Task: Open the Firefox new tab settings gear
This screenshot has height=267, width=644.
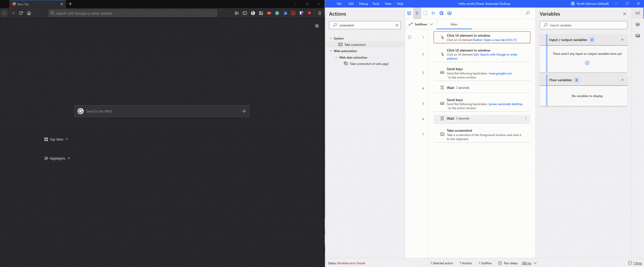Action: [x=317, y=26]
